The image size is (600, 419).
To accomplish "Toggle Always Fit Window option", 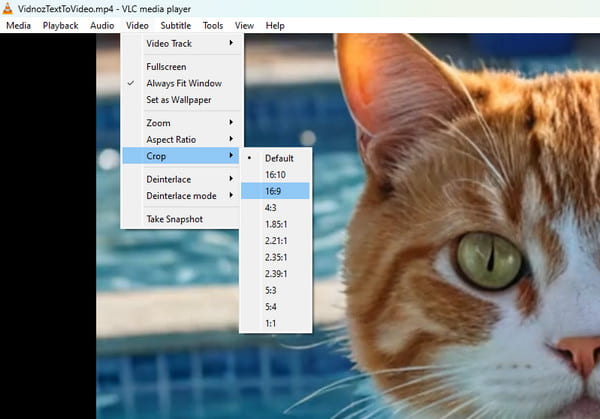I will coord(184,83).
